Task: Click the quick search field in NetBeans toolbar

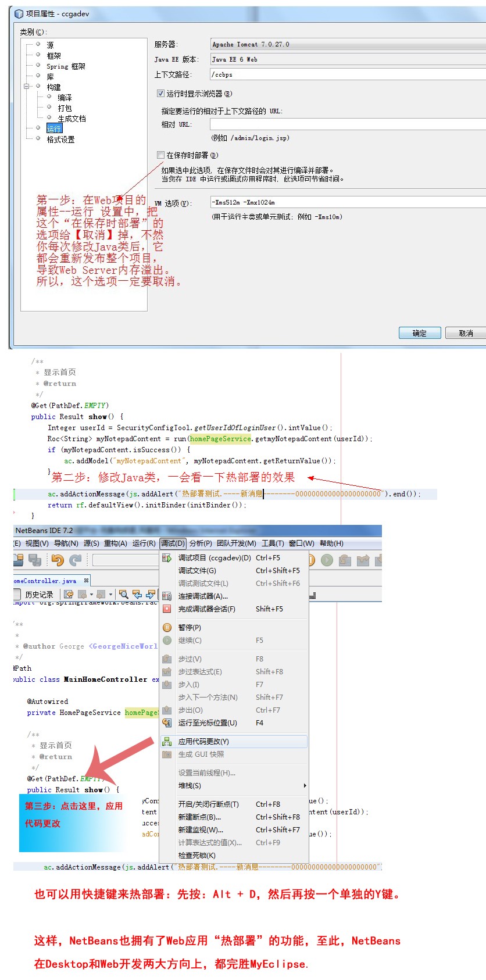Action: coord(126,560)
